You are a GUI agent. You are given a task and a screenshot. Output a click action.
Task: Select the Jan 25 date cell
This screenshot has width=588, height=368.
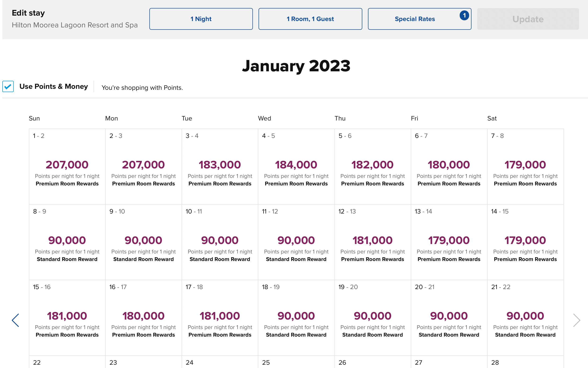pos(296,362)
